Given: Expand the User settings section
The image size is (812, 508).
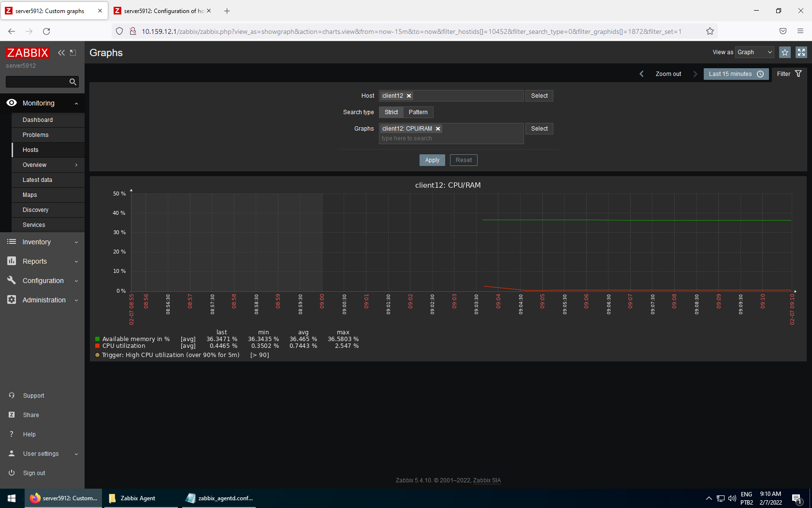Looking at the screenshot, I should [41, 453].
